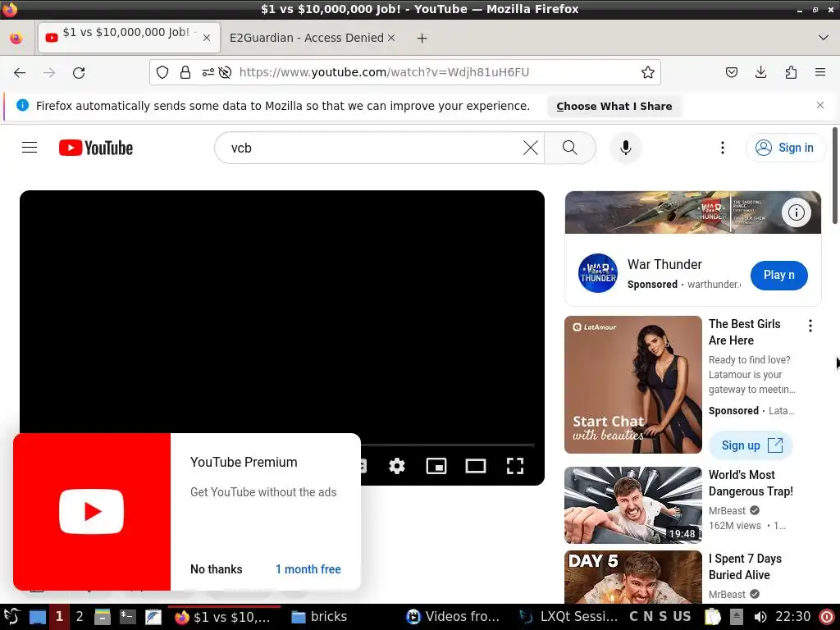The height and width of the screenshot is (630, 840).
Task: Enable miniplayer mode in video player
Action: click(x=436, y=466)
